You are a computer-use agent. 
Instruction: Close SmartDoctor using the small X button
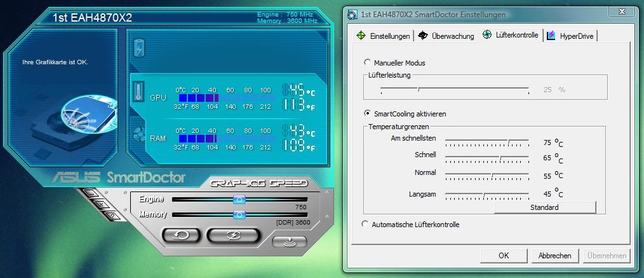point(101,204)
